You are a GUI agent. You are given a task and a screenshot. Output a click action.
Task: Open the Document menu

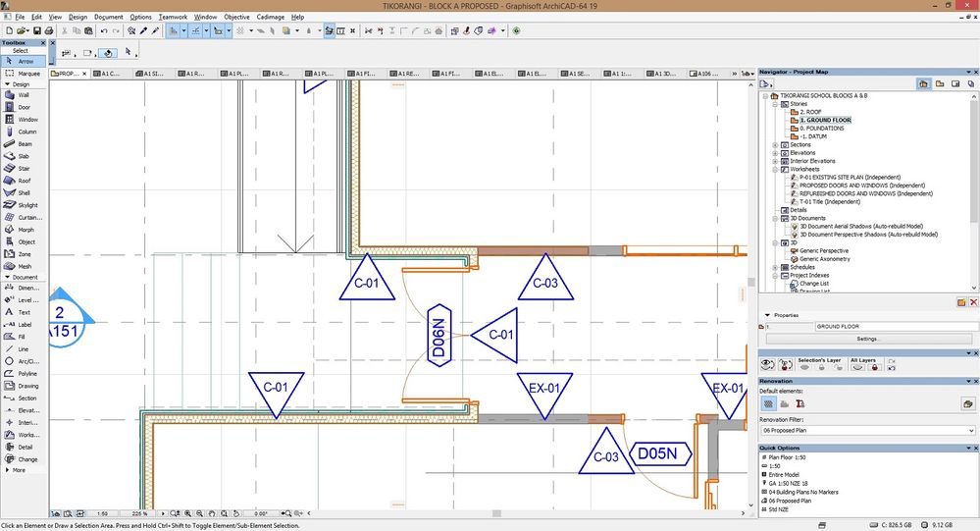point(109,17)
